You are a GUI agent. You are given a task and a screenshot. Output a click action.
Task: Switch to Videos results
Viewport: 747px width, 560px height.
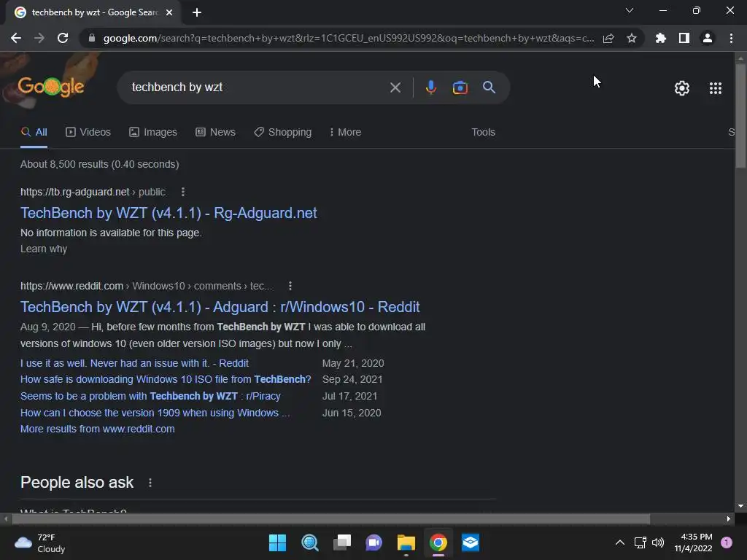88,133
